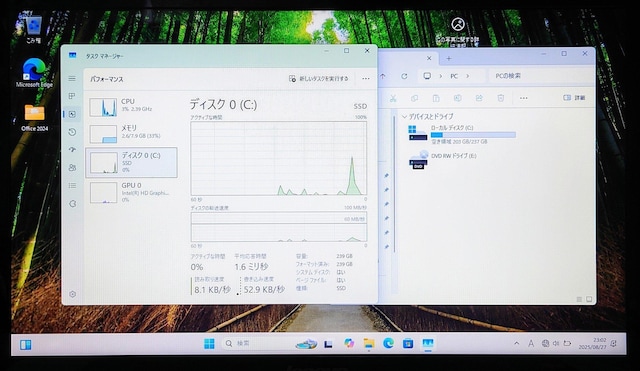The image size is (640, 371).
Task: Open Microsoft Edge desktop shortcut
Action: [x=34, y=73]
